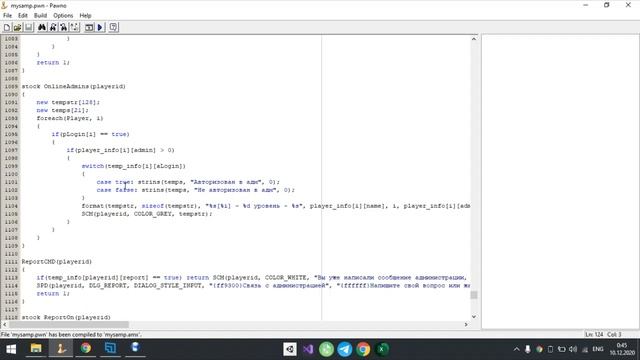640x360 pixels.
Task: Click line 1104 format(tempstr, sizeof(tempstr)
Action: (276, 206)
